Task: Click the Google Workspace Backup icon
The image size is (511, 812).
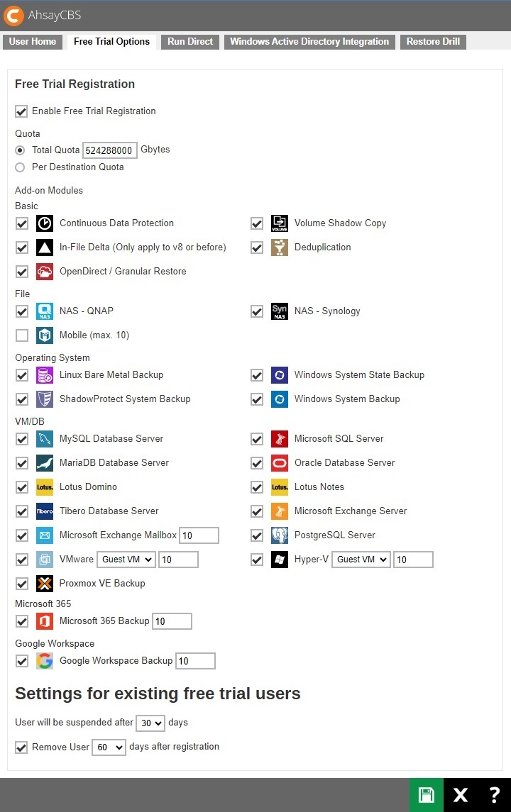Action: tap(45, 661)
